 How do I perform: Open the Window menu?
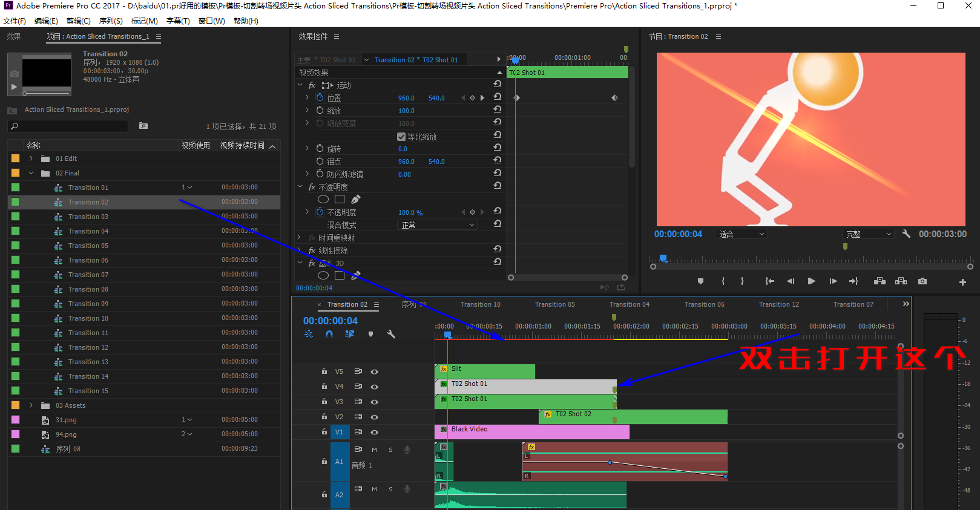(x=211, y=21)
